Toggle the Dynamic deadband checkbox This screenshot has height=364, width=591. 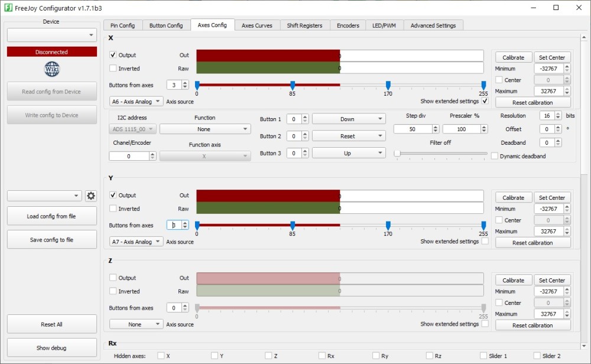click(495, 156)
